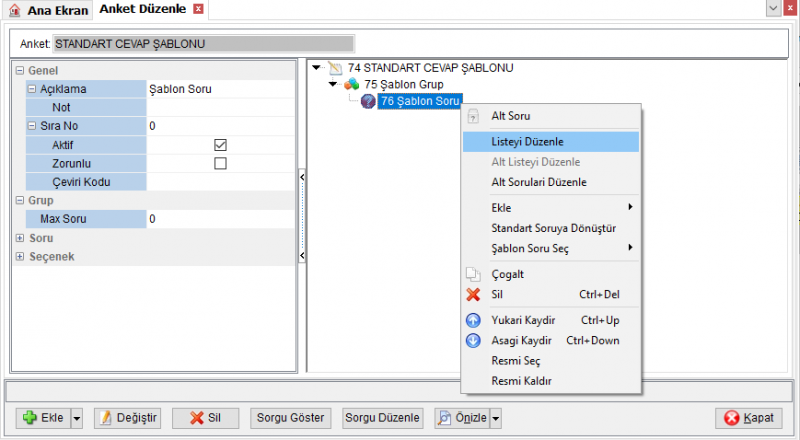Click the group icon beside 75 Şablon Grup

[352, 84]
